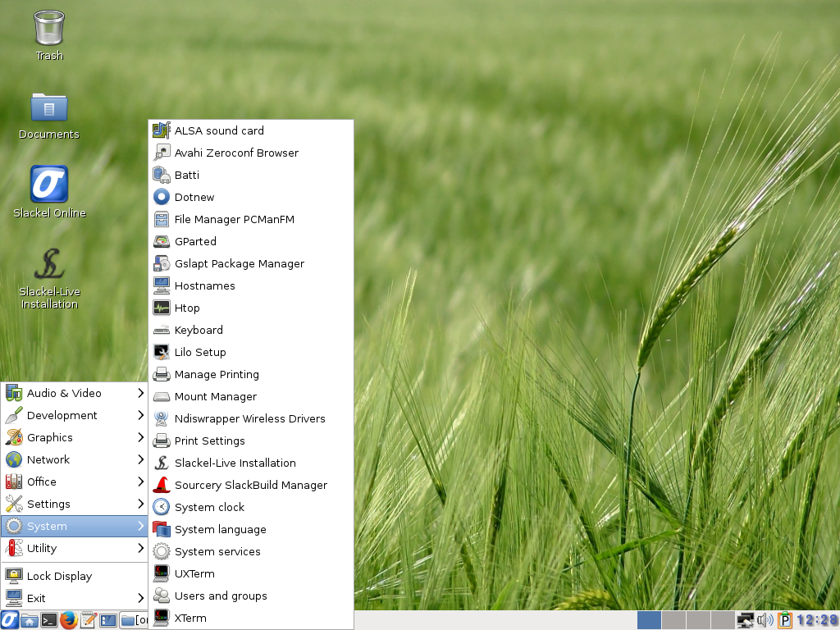Click the clipboard manager tray icon

pyautogui.click(x=784, y=620)
